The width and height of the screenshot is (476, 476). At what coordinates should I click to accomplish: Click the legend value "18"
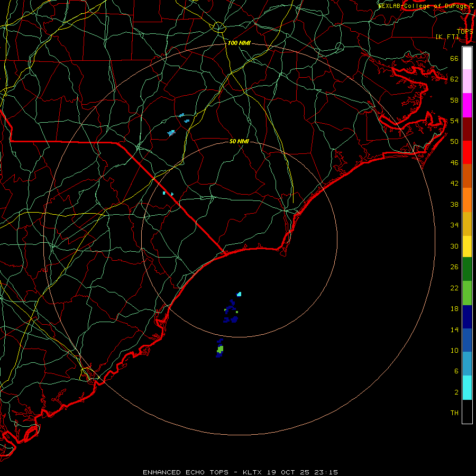pos(454,309)
